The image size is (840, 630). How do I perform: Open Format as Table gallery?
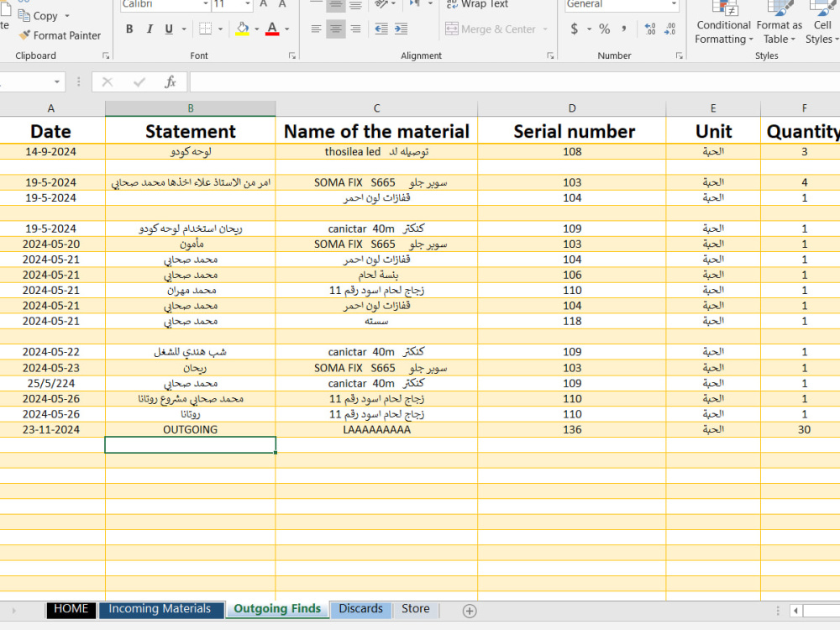tap(779, 24)
